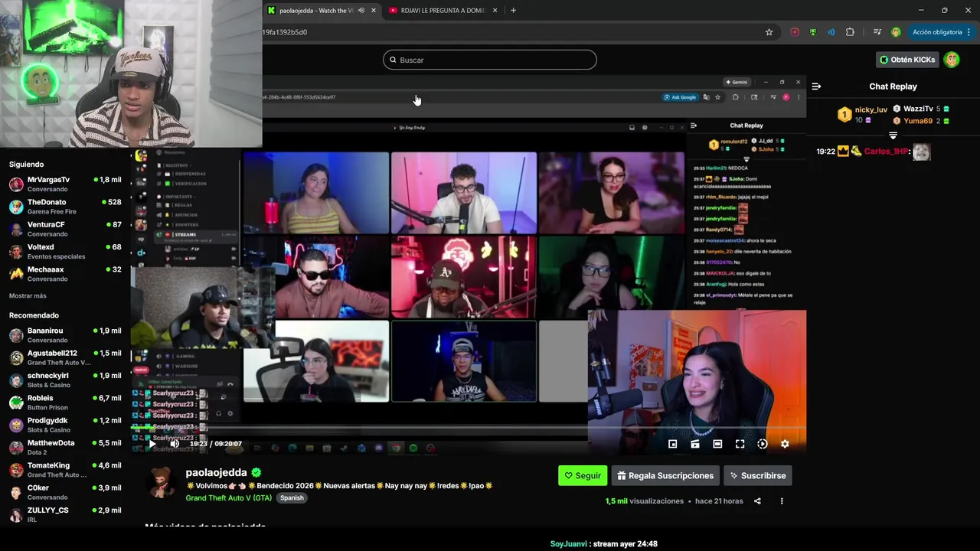This screenshot has width=980, height=551.
Task: Open Mechaaax channel in sidebar
Action: point(65,274)
